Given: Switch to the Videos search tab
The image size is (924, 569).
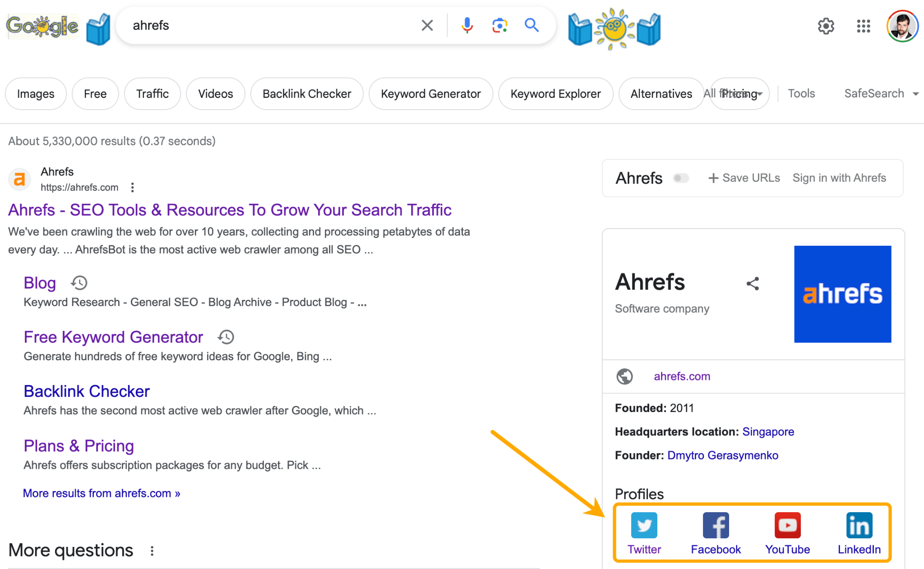Looking at the screenshot, I should tap(215, 94).
